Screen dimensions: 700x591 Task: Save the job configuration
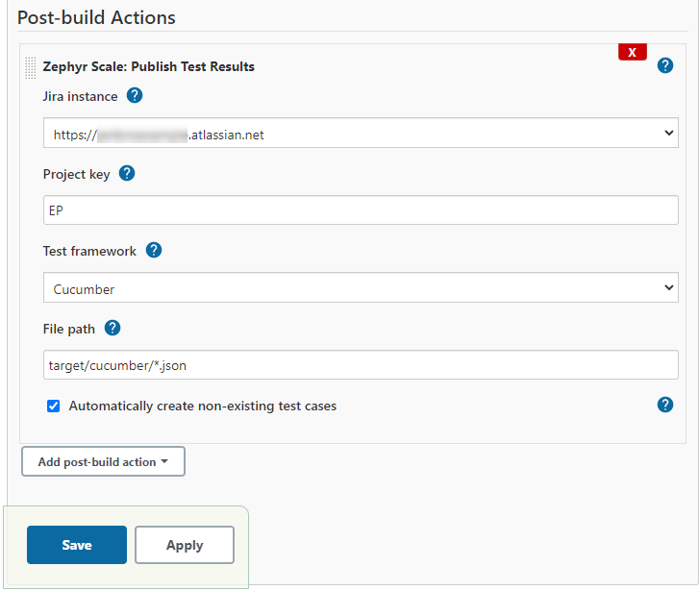click(x=77, y=545)
